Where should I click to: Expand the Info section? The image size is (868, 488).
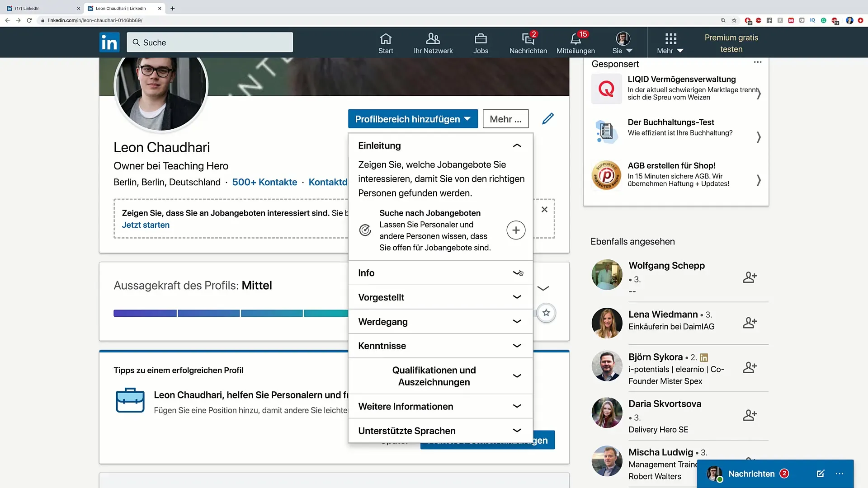click(x=440, y=273)
